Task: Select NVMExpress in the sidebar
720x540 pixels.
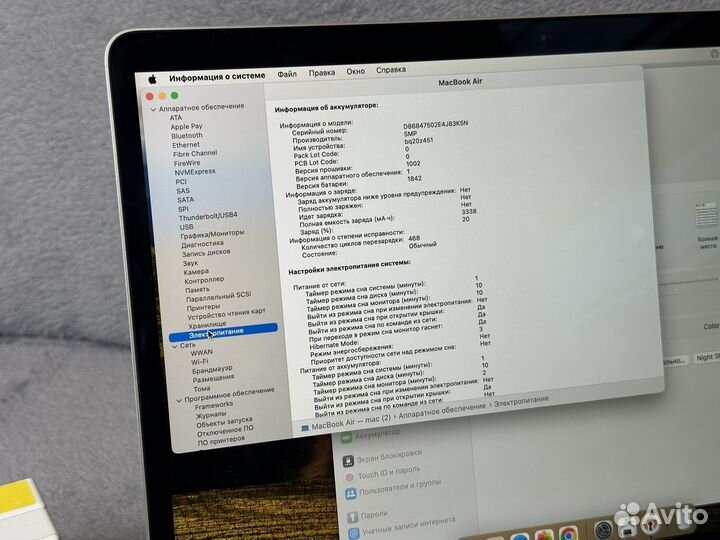Action: (x=195, y=172)
